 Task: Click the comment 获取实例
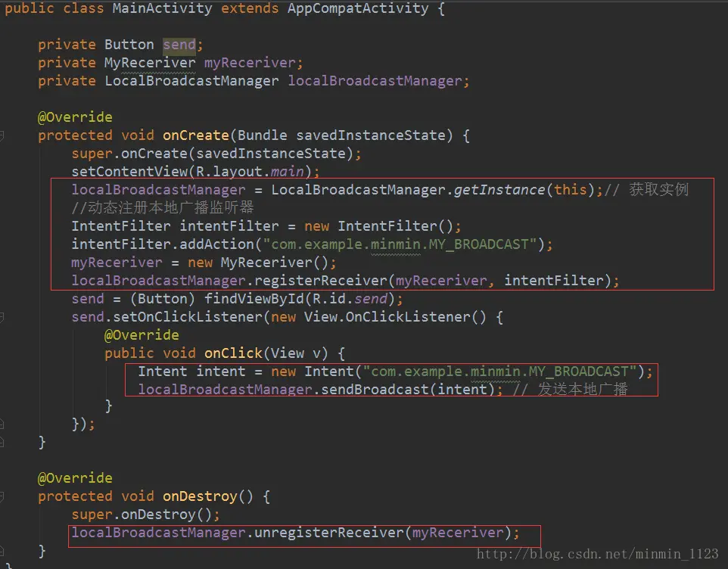click(659, 190)
